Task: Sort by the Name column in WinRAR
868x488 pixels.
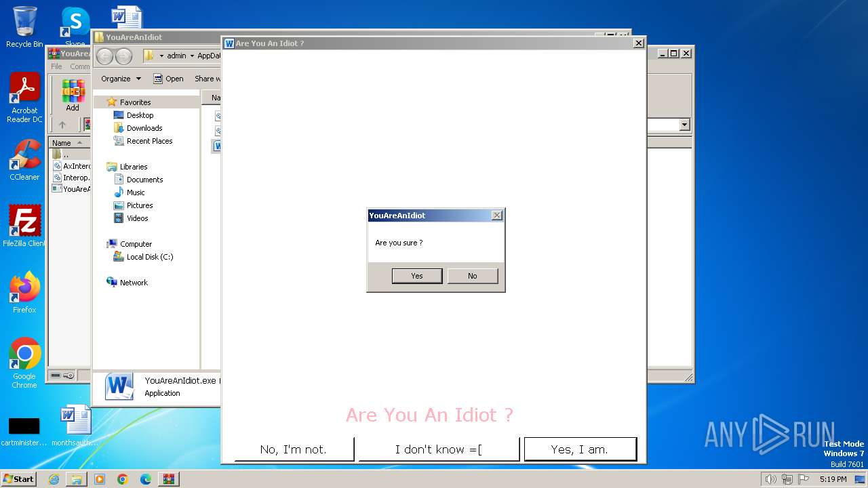Action: [x=68, y=143]
